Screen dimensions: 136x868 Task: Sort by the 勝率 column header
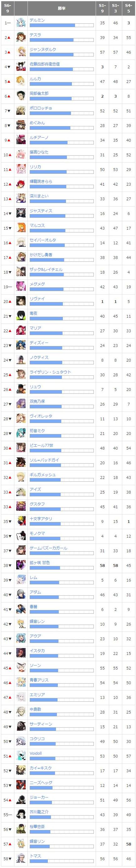61,8
